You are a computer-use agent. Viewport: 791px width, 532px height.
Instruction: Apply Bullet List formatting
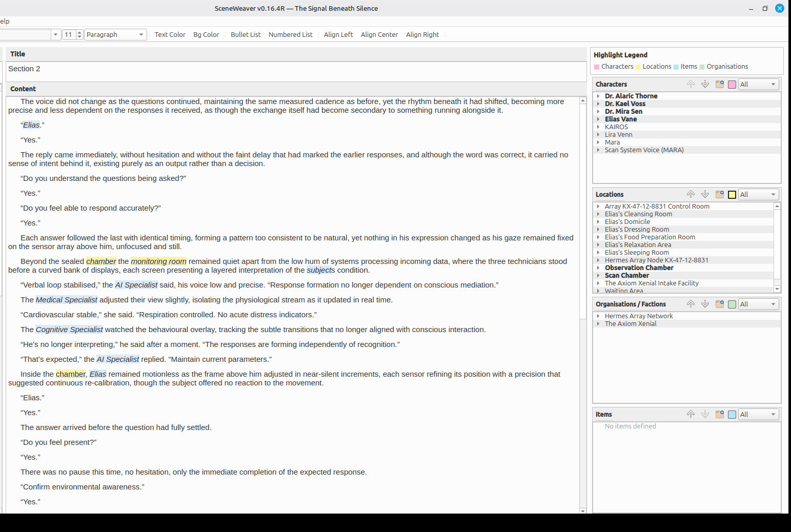coord(246,34)
